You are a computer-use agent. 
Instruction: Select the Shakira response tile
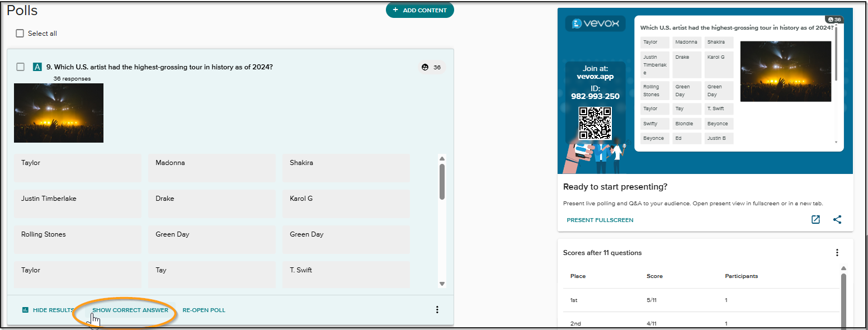tap(346, 168)
